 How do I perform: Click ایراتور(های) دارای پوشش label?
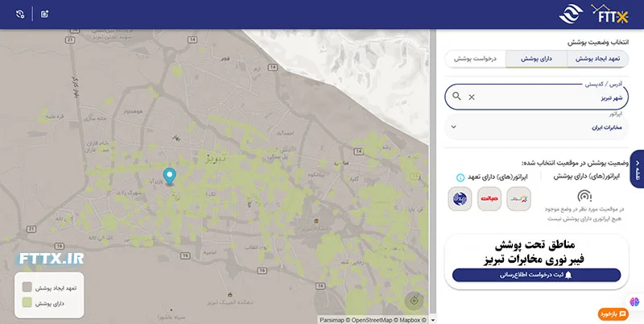587,177
